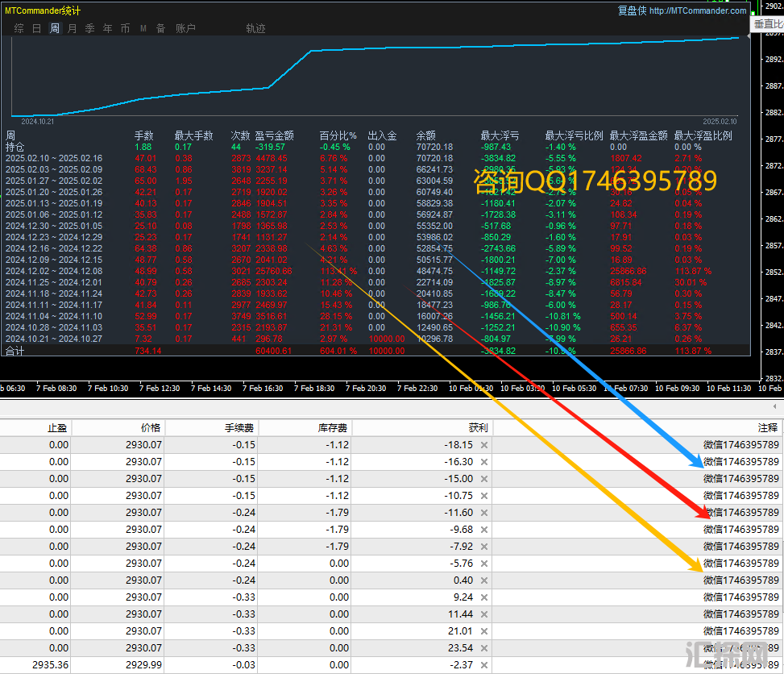Image resolution: width=784 pixels, height=674 pixels.
Task: Close the order with profit 21.01
Action: coord(484,631)
